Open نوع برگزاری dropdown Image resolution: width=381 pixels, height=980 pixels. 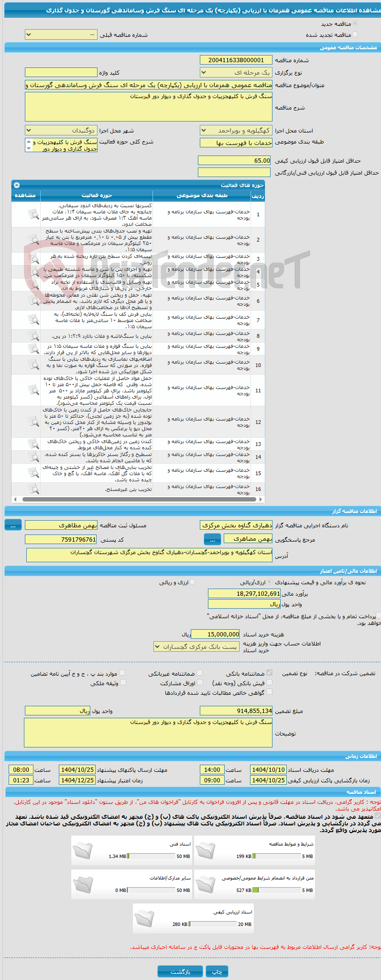[x=236, y=73]
